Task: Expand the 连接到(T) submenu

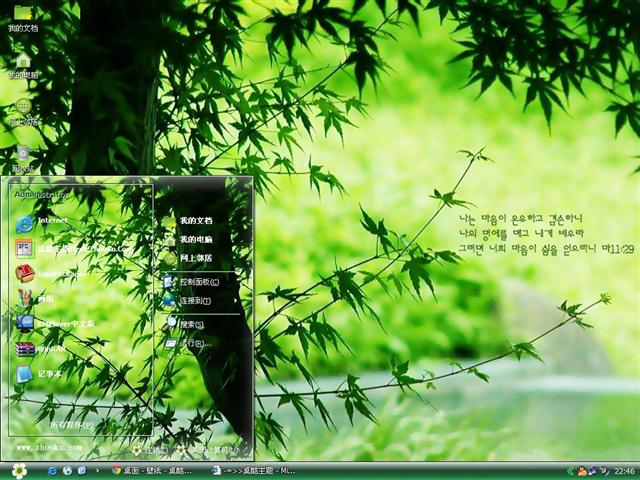Action: pos(200,301)
